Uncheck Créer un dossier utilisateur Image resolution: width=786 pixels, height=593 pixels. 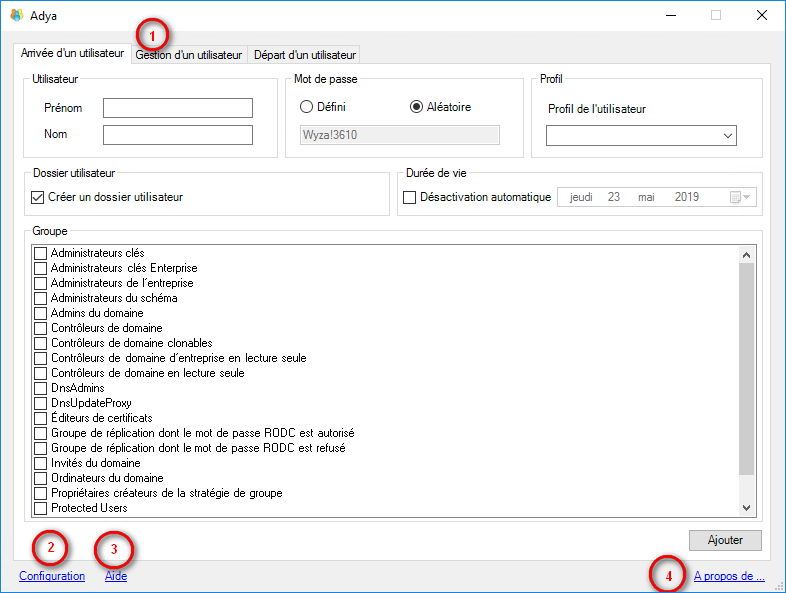(39, 197)
